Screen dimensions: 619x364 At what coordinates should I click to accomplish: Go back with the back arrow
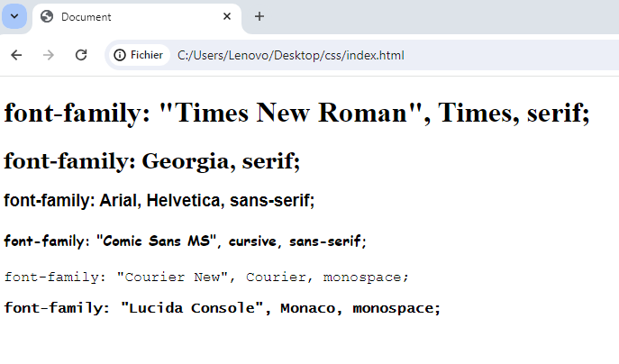16,55
